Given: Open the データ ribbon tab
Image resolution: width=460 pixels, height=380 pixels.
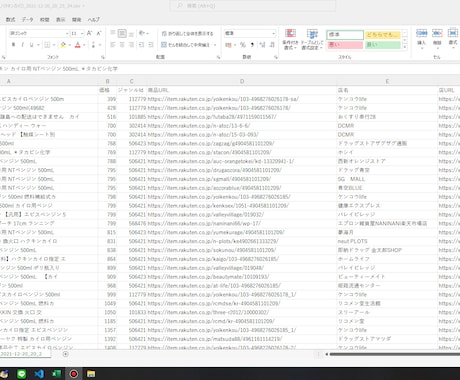Looking at the screenshot, I should pyautogui.click(x=28, y=20).
